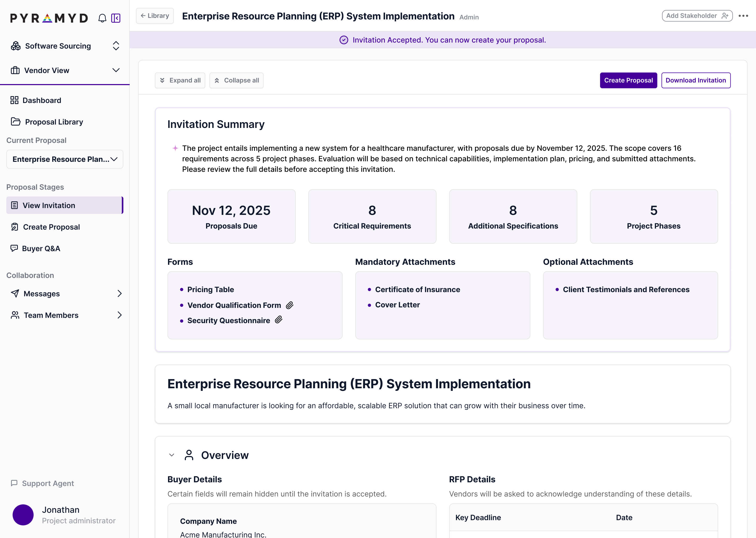Click the three-dots more options icon
The height and width of the screenshot is (538, 756).
(x=743, y=16)
